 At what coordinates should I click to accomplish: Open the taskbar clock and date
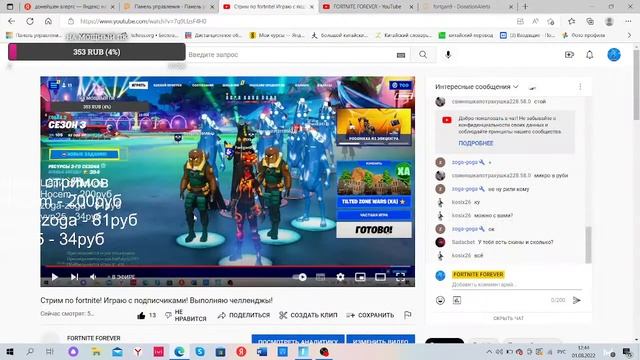click(x=583, y=351)
